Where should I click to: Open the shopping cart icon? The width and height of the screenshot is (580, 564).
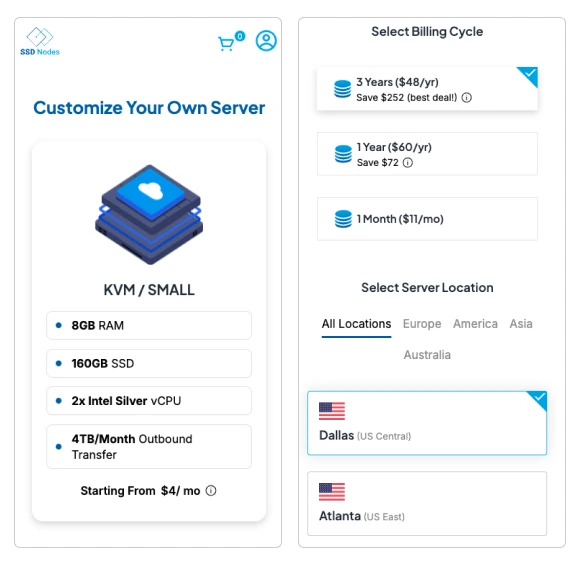[226, 44]
